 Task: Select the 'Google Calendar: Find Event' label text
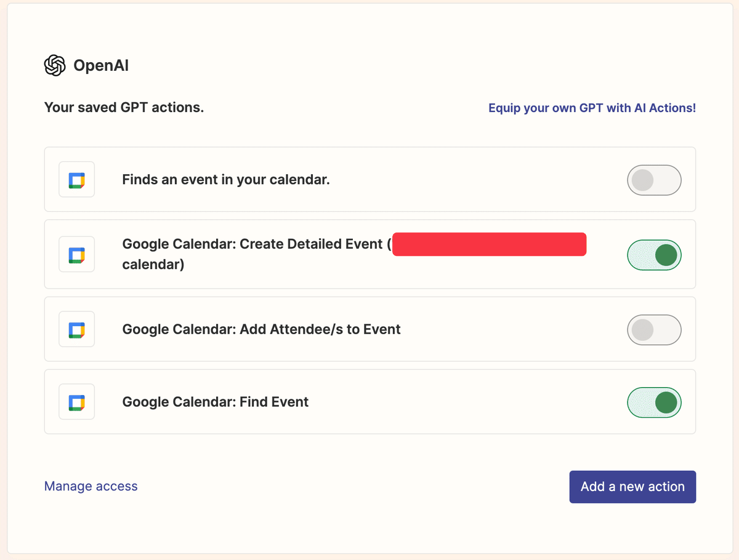[x=216, y=402]
